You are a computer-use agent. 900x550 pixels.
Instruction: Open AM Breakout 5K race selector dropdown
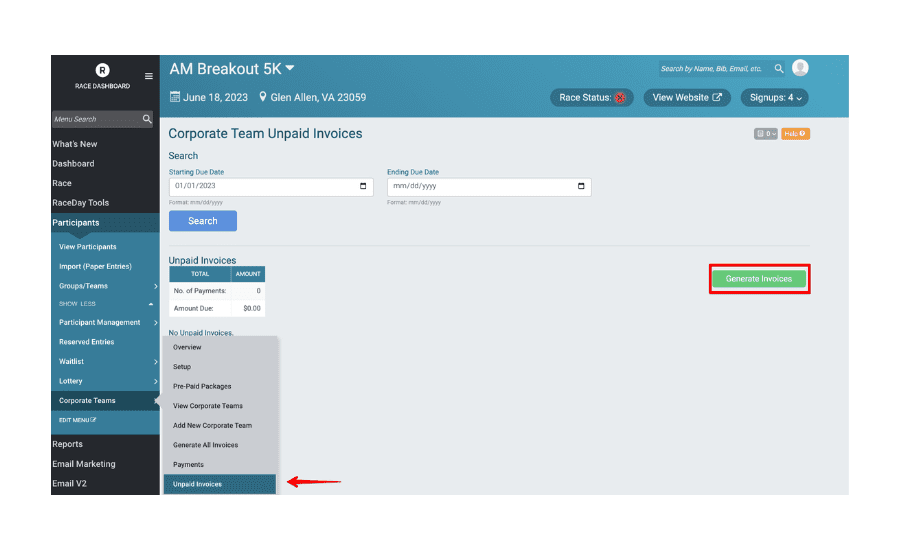pyautogui.click(x=232, y=69)
